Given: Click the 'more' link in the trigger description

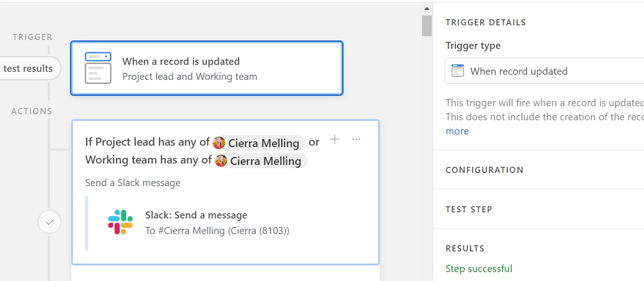Looking at the screenshot, I should (x=457, y=131).
